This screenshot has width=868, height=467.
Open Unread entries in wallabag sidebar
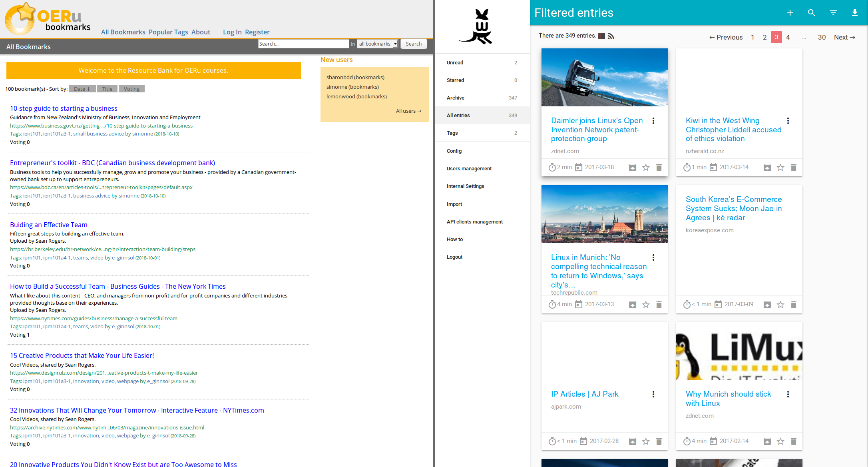tap(482, 63)
